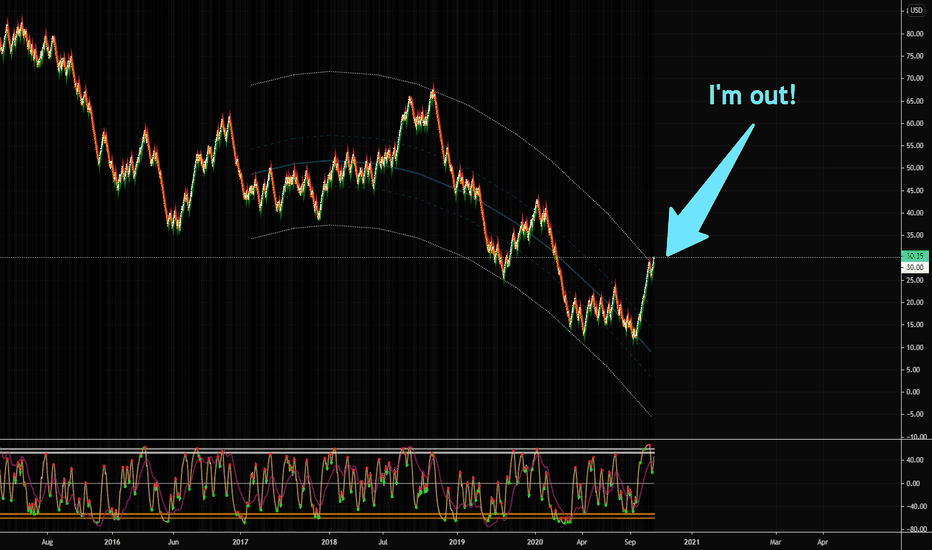Click the 75.00 price scale label
The width and height of the screenshot is (932, 550).
pos(915,56)
